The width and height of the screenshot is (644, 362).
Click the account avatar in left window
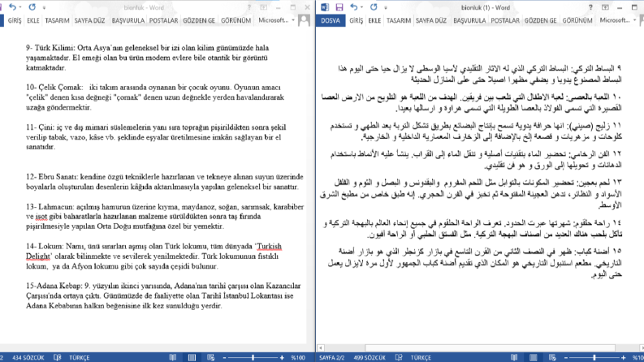click(x=304, y=20)
